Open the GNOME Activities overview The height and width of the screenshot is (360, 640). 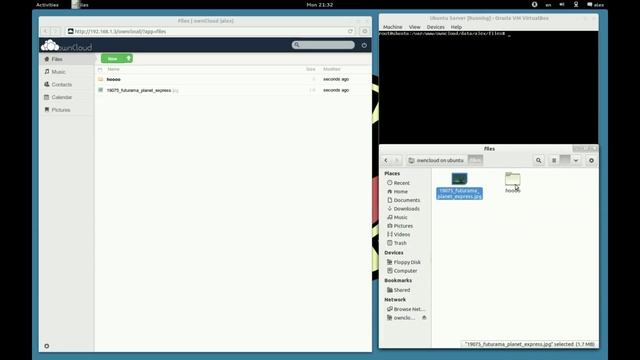click(x=47, y=4)
